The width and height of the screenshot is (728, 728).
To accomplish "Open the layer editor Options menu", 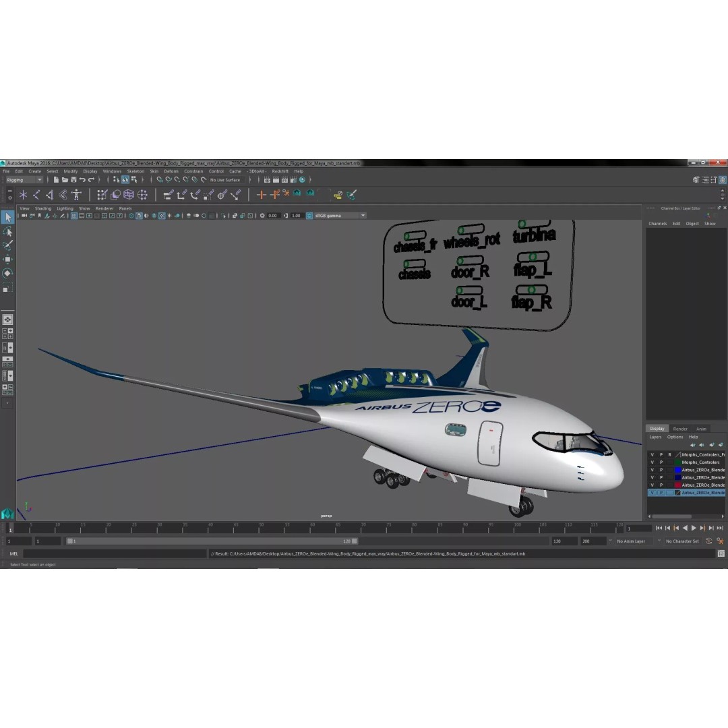I will point(675,437).
